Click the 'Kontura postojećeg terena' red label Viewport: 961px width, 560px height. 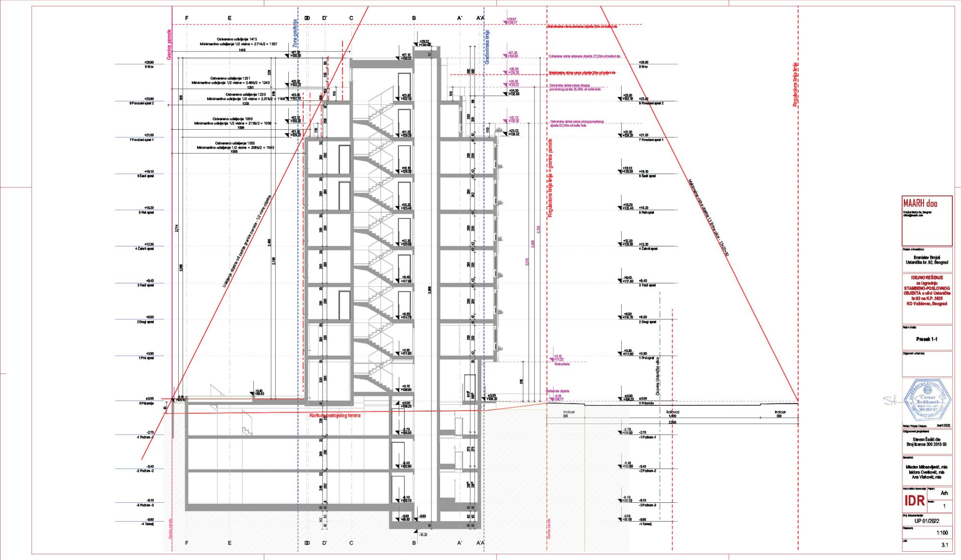pos(334,415)
